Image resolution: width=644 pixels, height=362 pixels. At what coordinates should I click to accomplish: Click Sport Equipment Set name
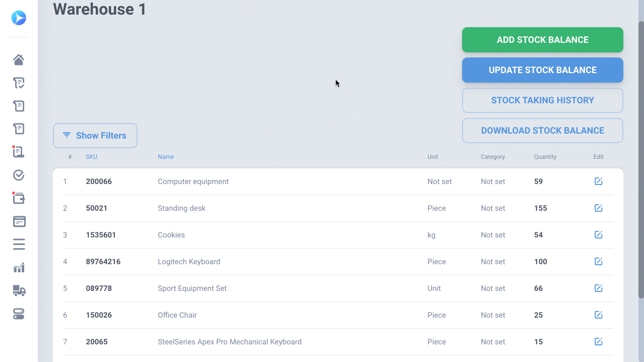(x=192, y=288)
